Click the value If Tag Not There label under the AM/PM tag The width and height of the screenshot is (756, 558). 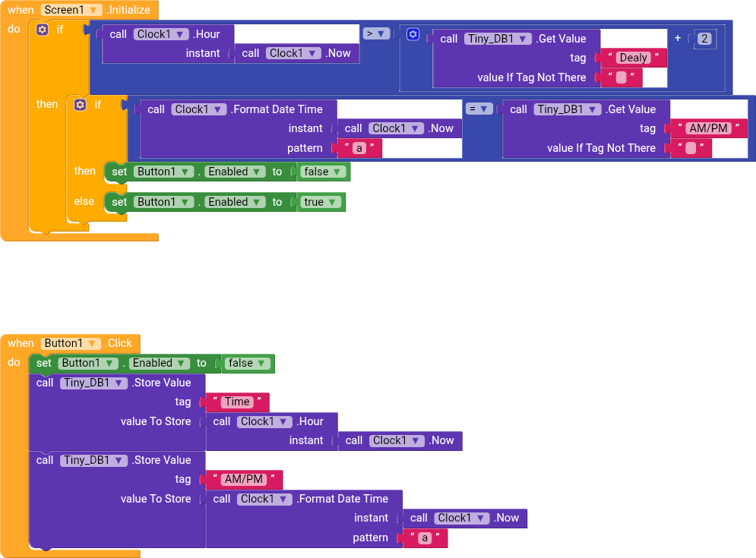pos(601,148)
